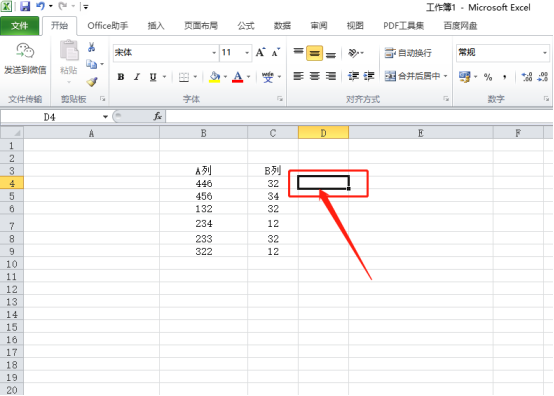Apply the yellow fill color bucket
Viewport: 554px width, 396px height.
(214, 77)
